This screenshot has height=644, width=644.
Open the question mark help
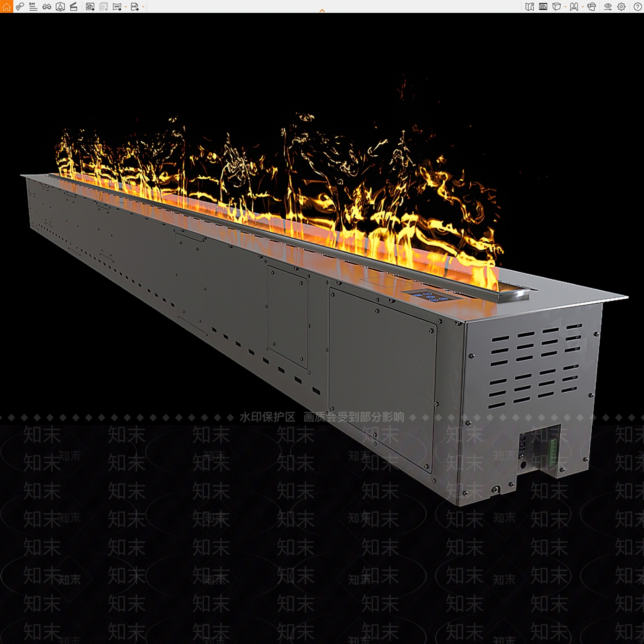point(638,6)
